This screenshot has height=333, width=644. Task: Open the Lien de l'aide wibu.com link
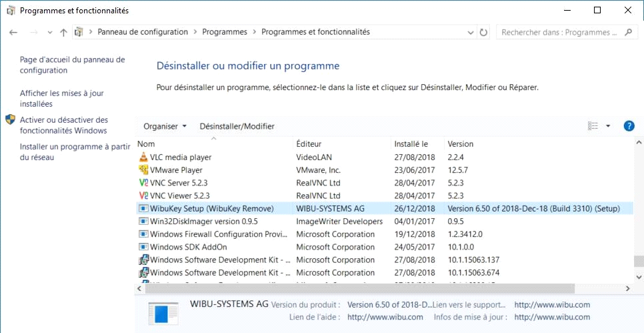pos(385,318)
